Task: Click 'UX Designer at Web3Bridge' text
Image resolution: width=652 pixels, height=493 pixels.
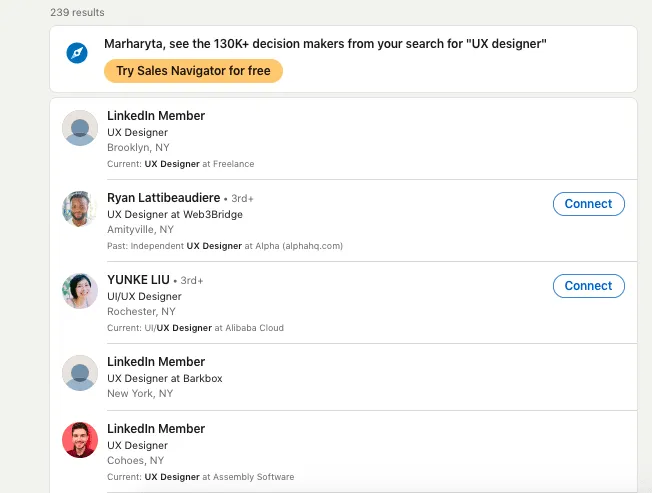Action: tap(175, 214)
